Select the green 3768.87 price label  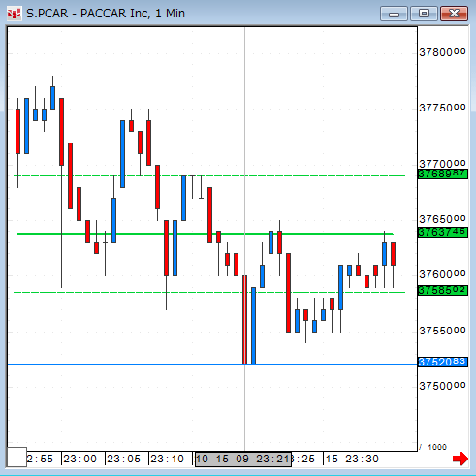pos(443,174)
